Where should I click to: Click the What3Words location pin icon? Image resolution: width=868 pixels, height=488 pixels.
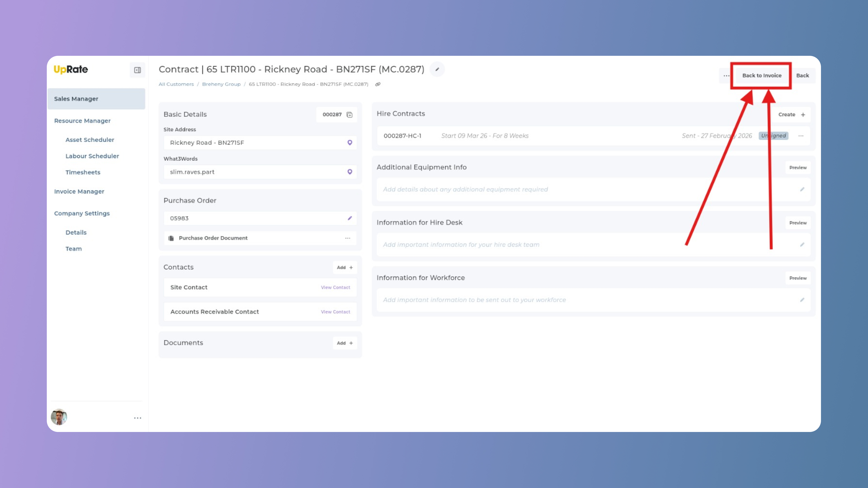coord(349,172)
